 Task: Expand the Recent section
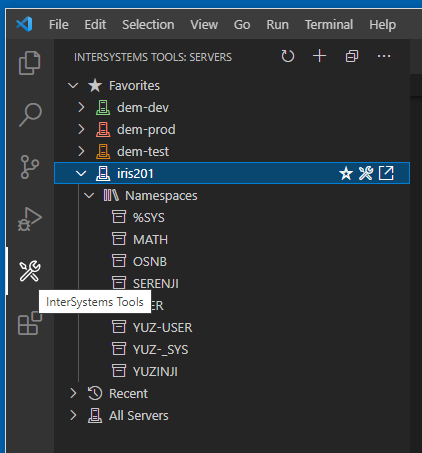coord(73,393)
